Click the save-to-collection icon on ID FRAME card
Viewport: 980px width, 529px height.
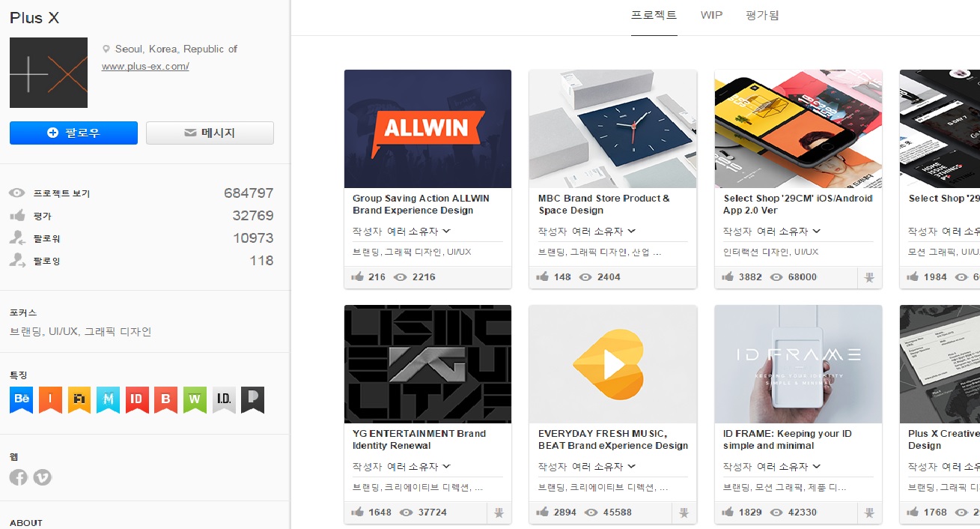(x=869, y=513)
